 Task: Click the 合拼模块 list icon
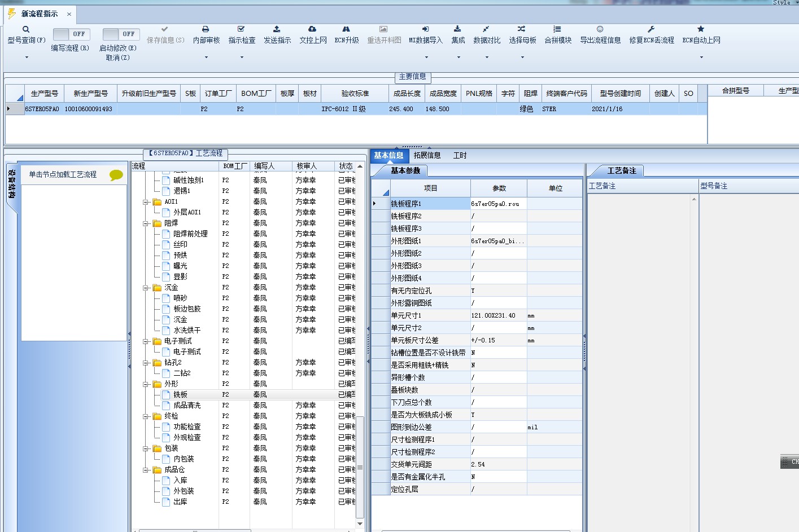[x=557, y=29]
